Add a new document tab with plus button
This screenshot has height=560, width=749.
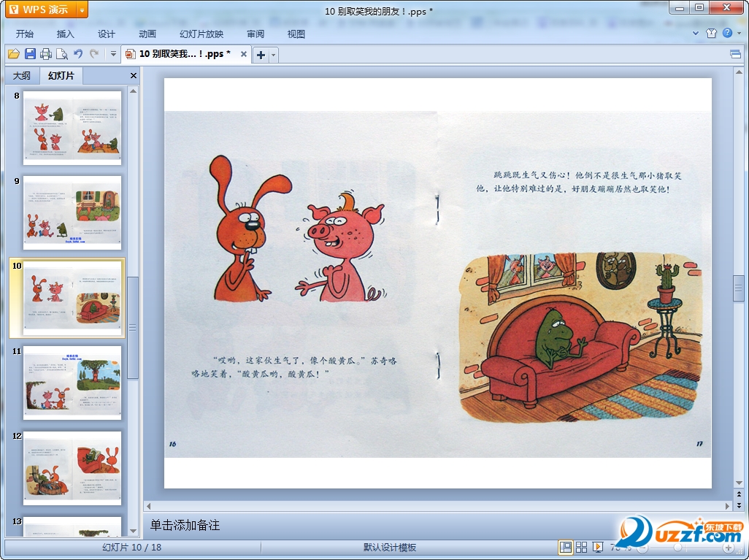(261, 55)
